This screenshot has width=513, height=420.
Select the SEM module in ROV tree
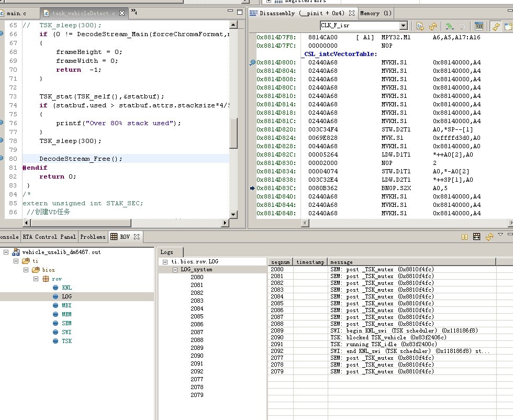pyautogui.click(x=66, y=323)
